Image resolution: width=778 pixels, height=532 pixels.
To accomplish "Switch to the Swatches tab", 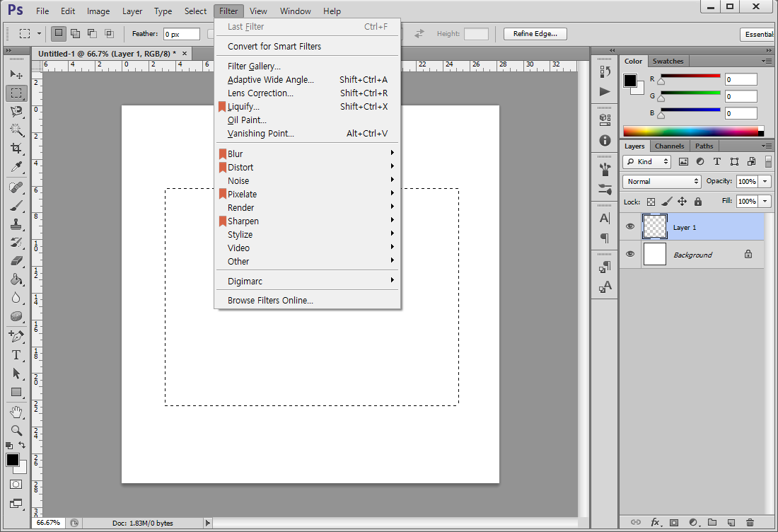I will pos(668,61).
